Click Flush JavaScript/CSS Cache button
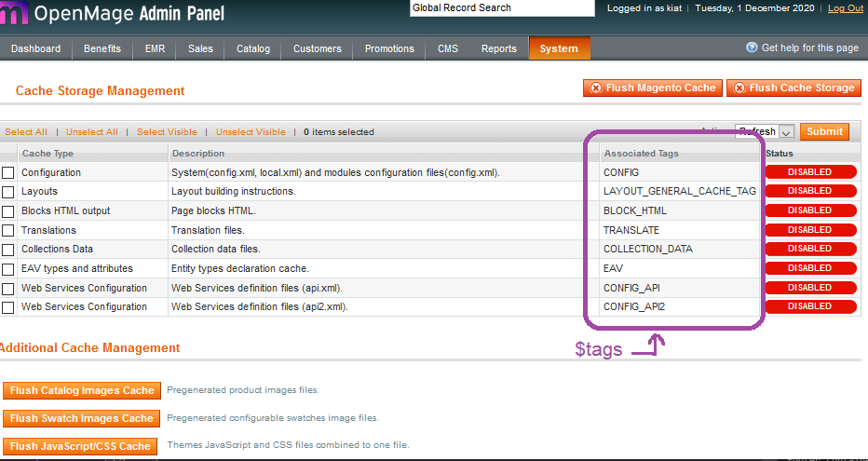868x461 pixels. click(80, 446)
